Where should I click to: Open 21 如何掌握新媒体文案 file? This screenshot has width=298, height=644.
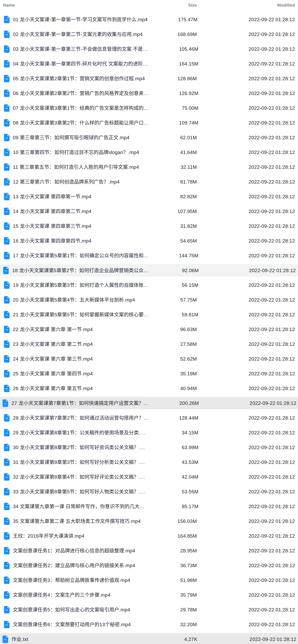(x=81, y=314)
